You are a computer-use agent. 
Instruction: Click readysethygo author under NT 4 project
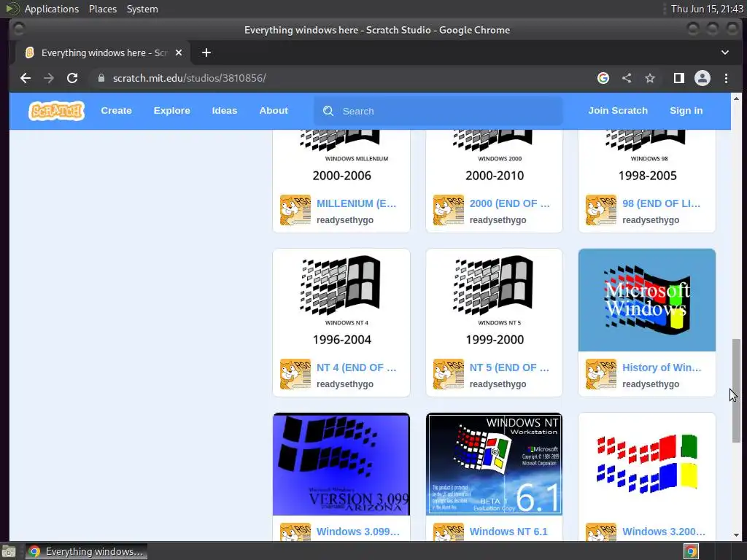[x=345, y=384]
